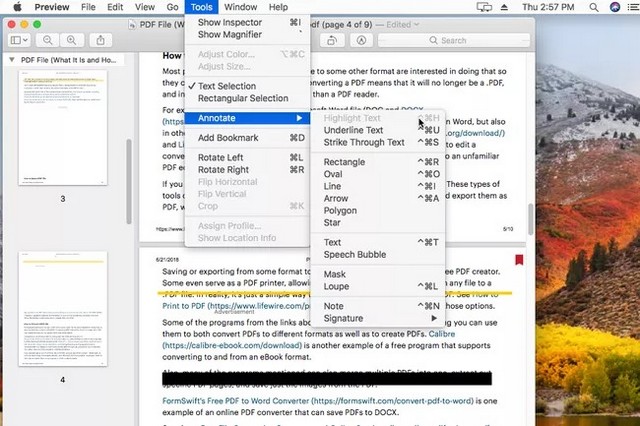Image resolution: width=640 pixels, height=426 pixels.
Task: Click the sidebar view toggle button
Action: point(19,40)
